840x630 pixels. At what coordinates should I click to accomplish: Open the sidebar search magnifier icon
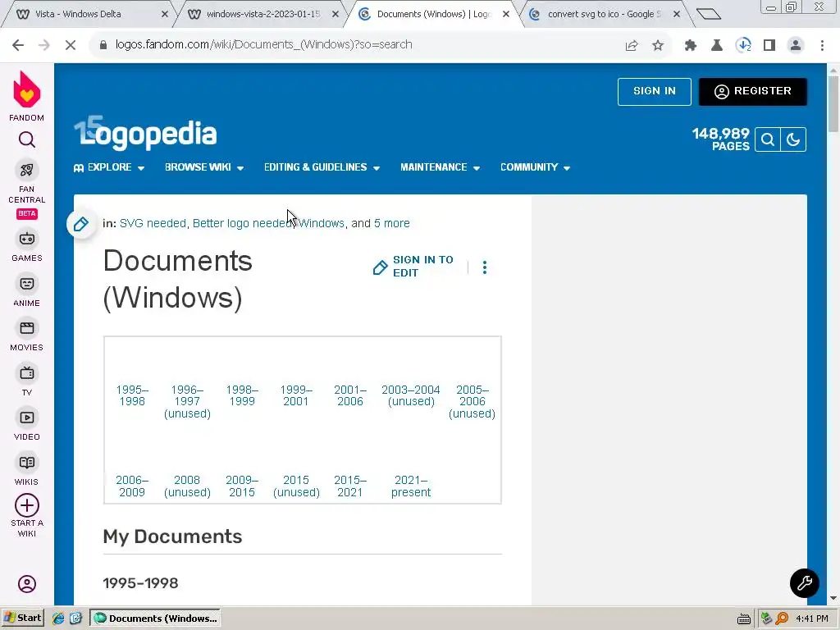tap(27, 139)
